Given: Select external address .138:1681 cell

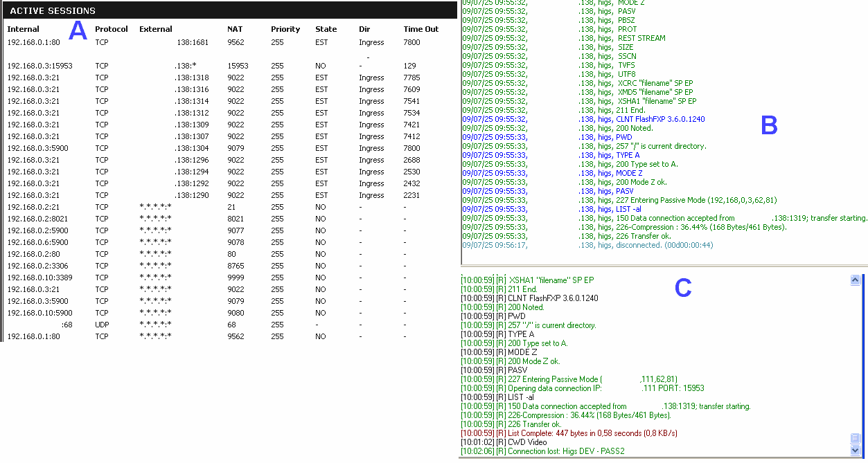Looking at the screenshot, I should point(192,43).
